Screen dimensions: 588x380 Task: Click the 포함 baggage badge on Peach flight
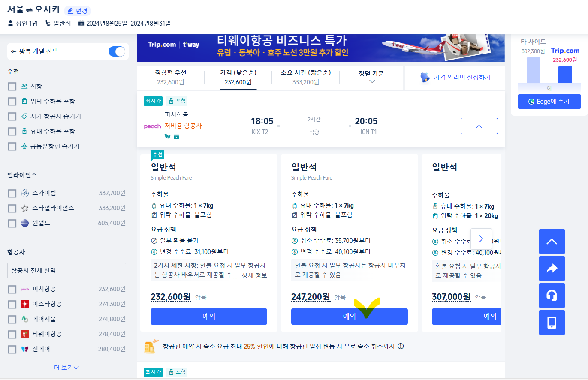[177, 101]
